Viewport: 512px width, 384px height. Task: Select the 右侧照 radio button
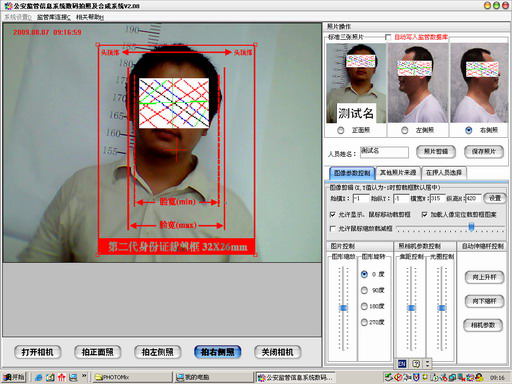[x=468, y=130]
